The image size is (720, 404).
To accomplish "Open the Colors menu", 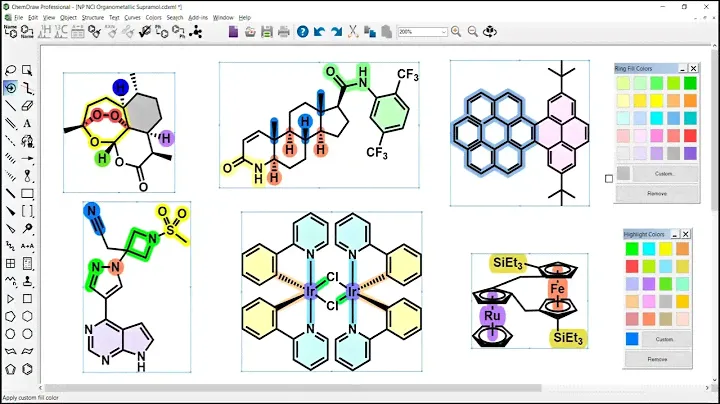I will [153, 17].
